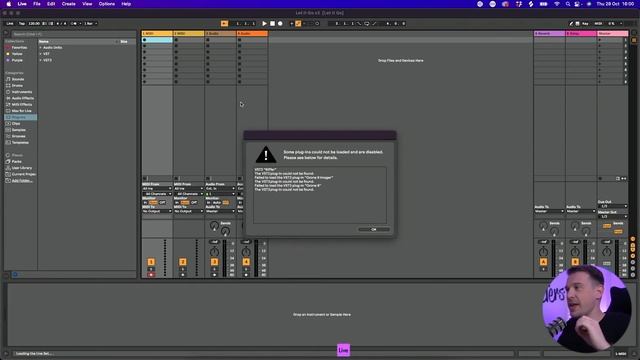Open Wi-Fi status in menu bar
The image size is (640, 360).
pos(557,4)
